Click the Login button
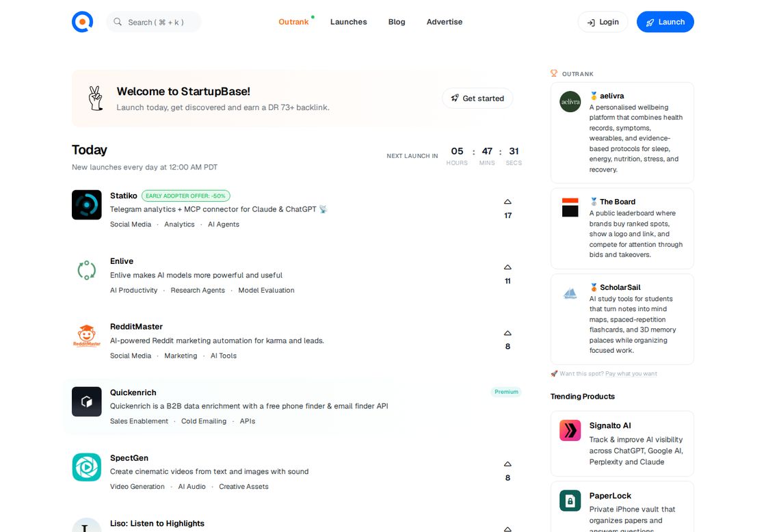Viewport: 766px width, 532px height. 603,22
